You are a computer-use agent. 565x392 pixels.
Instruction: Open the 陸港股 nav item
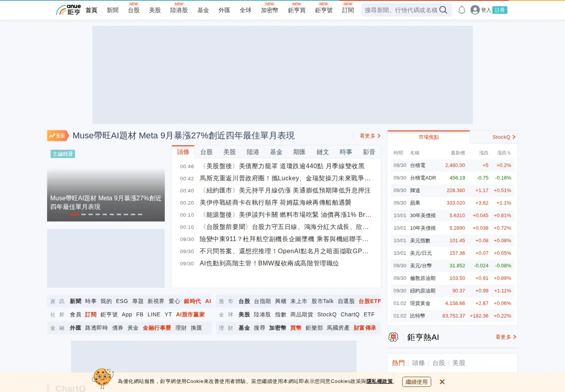click(x=179, y=10)
